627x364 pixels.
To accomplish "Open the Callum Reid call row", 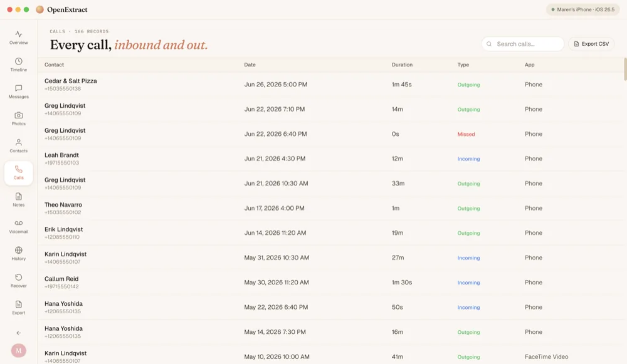I will 330,283.
